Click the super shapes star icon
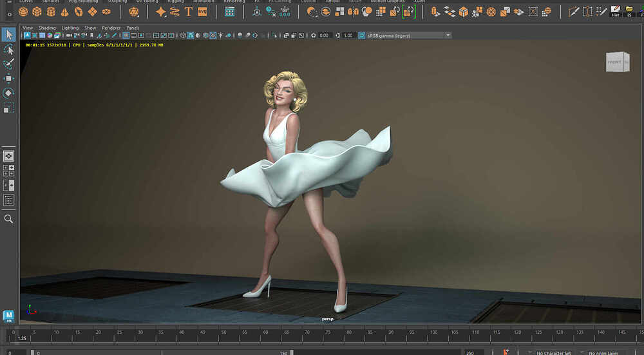 [x=160, y=12]
